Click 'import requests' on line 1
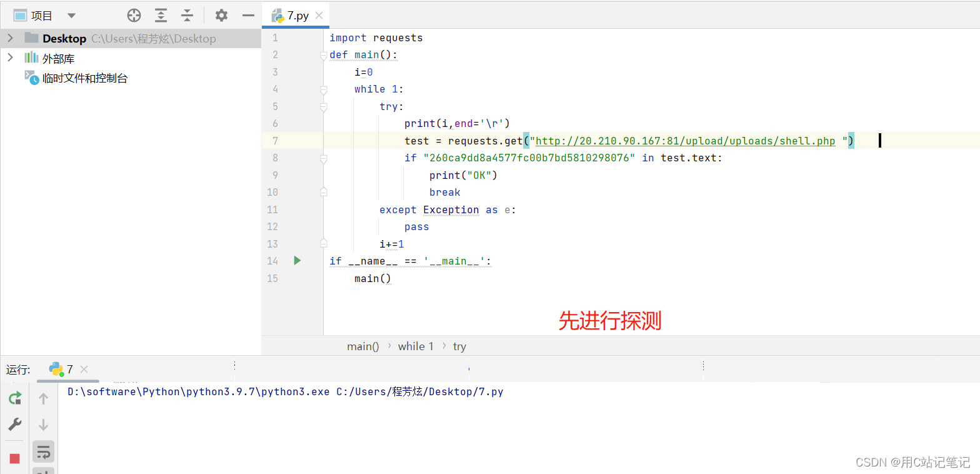 376,38
